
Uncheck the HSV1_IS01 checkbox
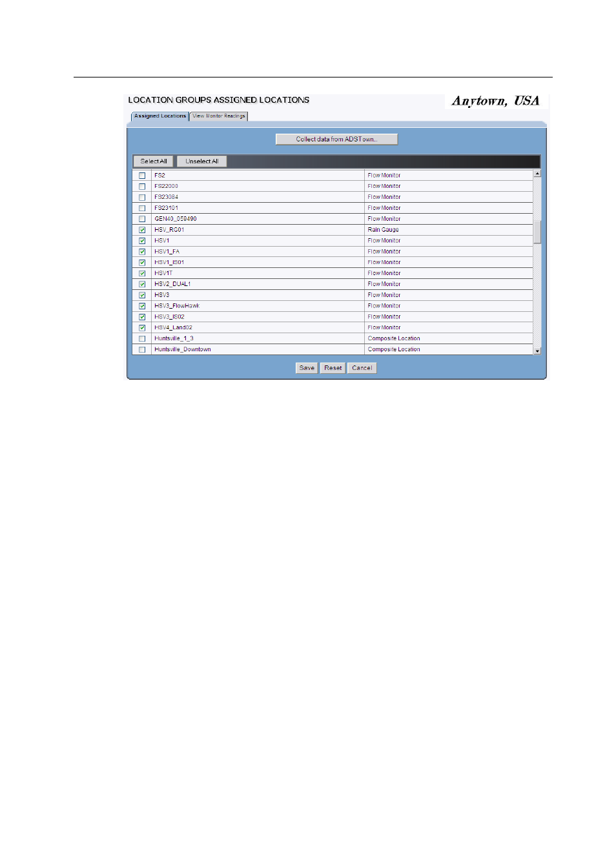pos(142,263)
